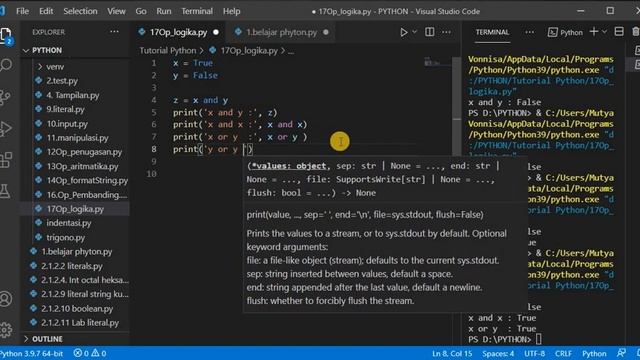Open 2.1.2.10 boolean.py file
Viewport: 640px width, 360px height.
76,309
